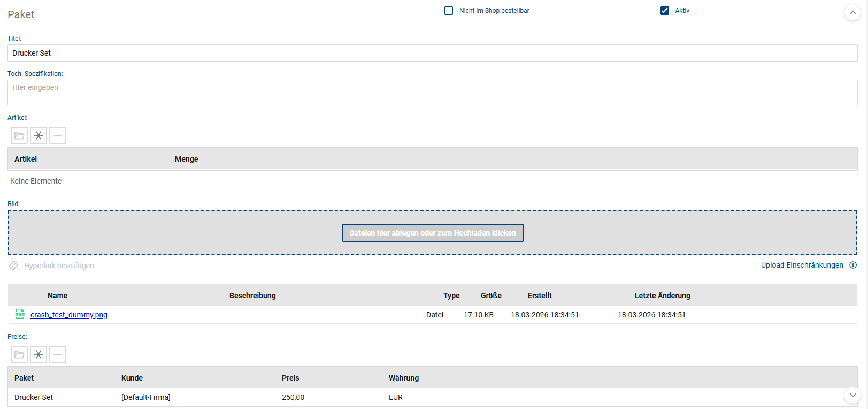Uncheck the Aktiv checkbox

tap(665, 11)
